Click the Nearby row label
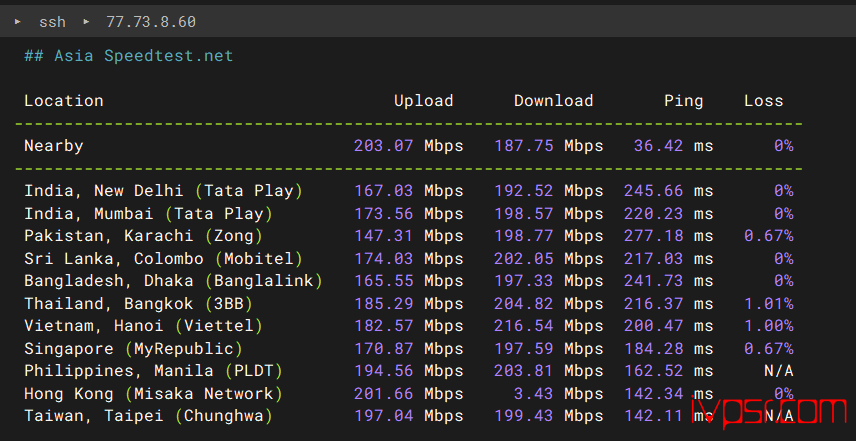Image resolution: width=856 pixels, height=441 pixels. tap(54, 146)
